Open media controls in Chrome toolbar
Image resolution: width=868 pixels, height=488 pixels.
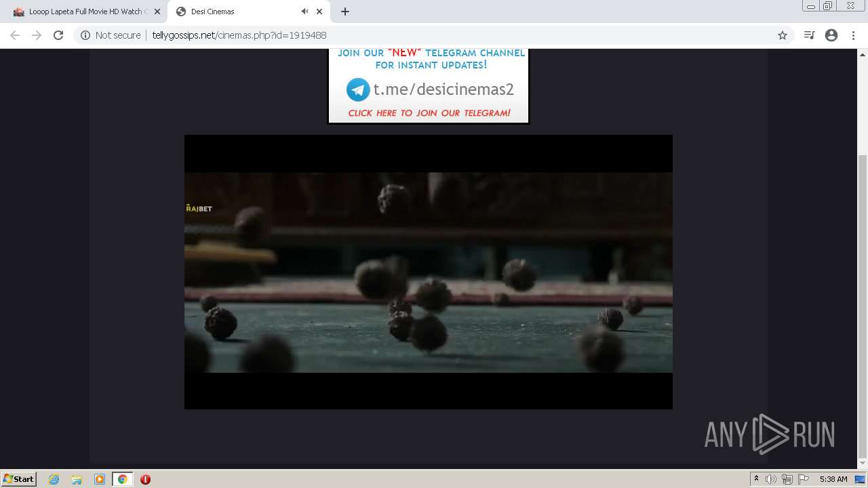click(x=809, y=35)
